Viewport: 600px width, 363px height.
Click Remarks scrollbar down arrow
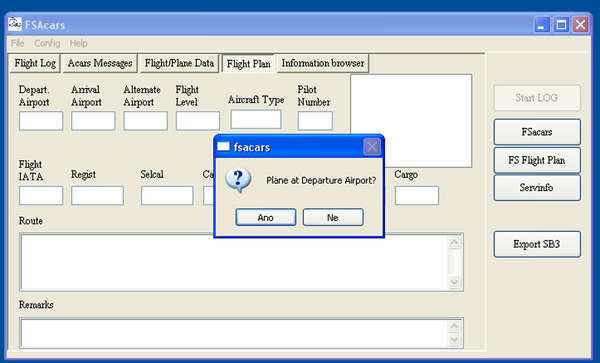[x=454, y=340]
